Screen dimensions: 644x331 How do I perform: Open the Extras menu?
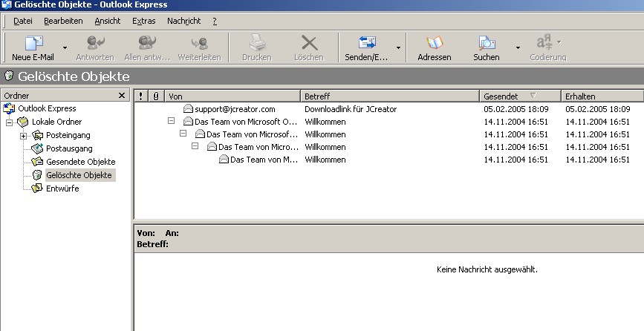pyautogui.click(x=144, y=21)
